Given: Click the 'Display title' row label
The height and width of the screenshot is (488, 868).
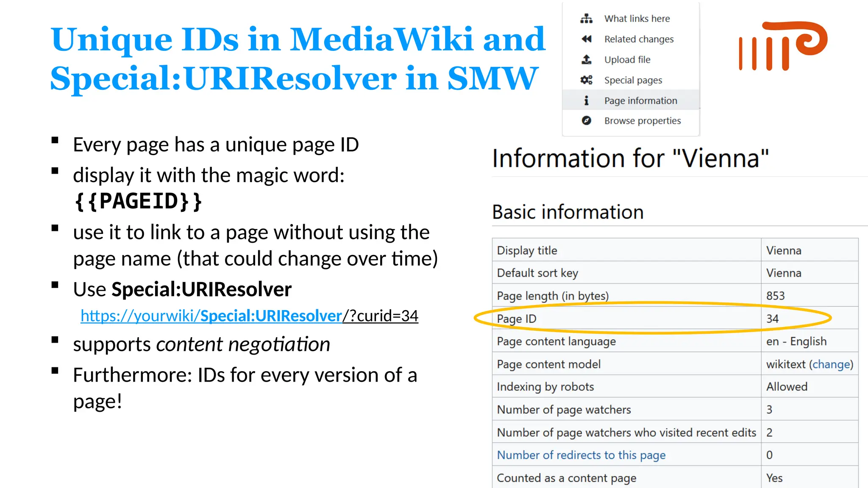Looking at the screenshot, I should 527,250.
